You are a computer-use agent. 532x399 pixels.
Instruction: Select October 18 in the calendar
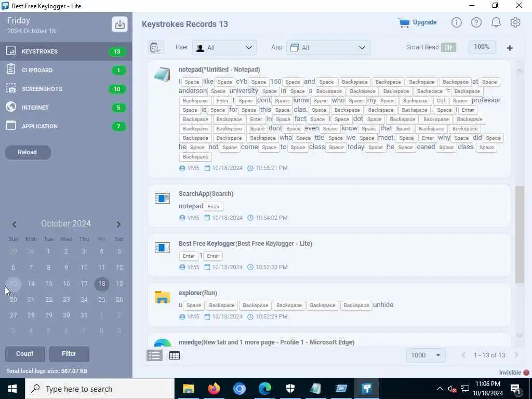tap(101, 284)
